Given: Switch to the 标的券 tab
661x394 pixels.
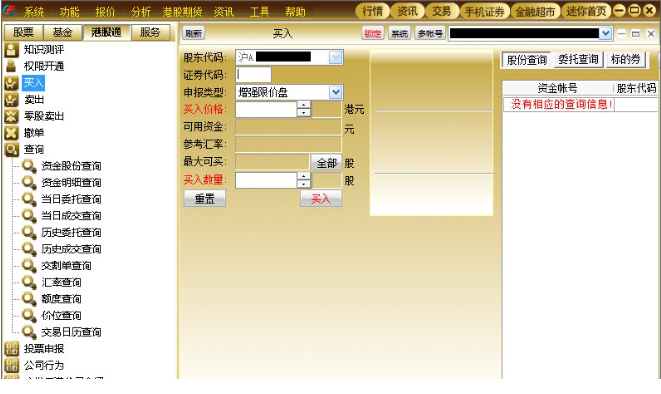Looking at the screenshot, I should coord(626,59).
